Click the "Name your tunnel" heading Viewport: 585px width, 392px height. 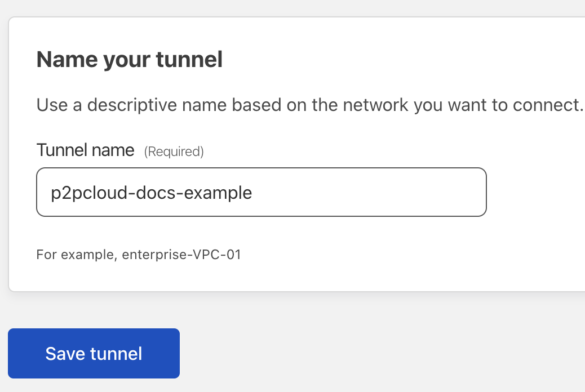pyautogui.click(x=130, y=60)
